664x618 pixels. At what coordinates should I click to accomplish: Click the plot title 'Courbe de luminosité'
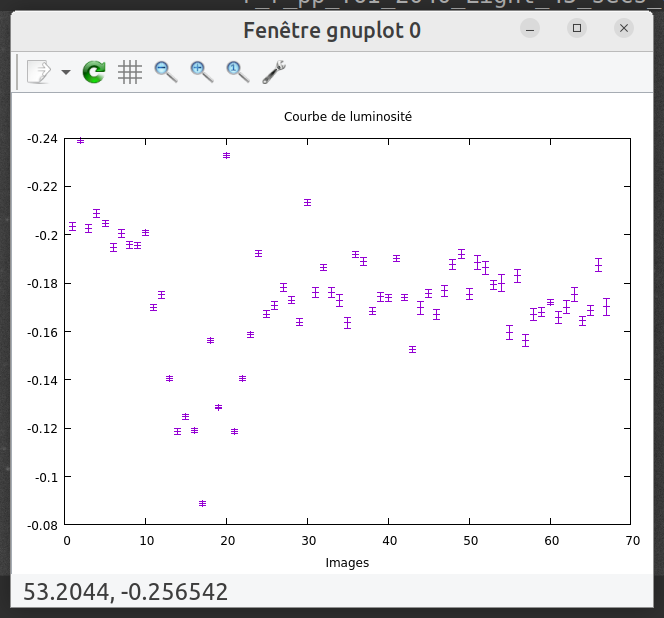pos(348,116)
